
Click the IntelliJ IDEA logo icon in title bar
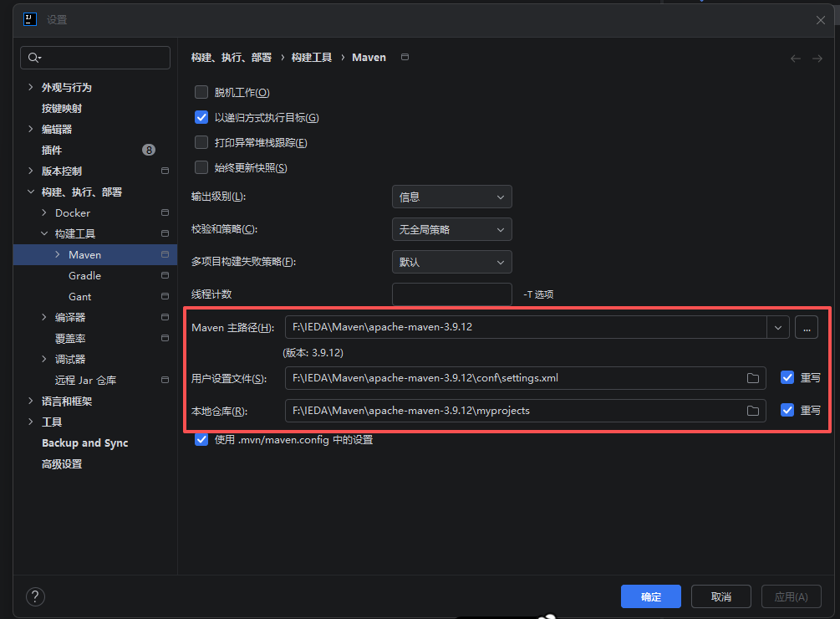click(30, 20)
